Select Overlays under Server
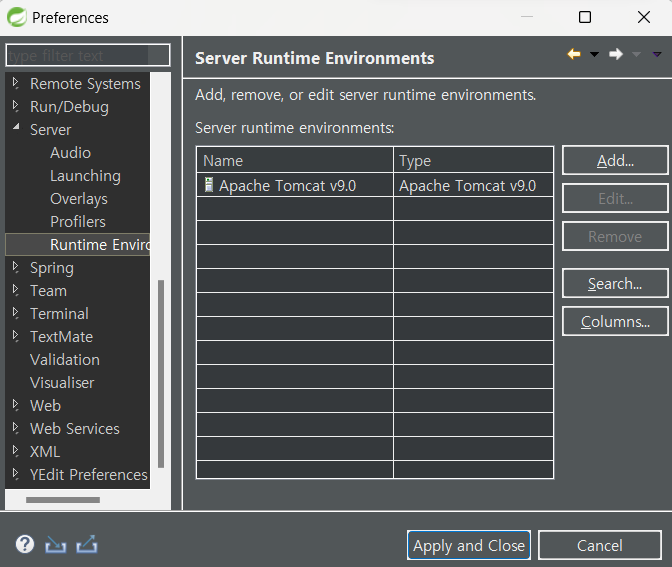This screenshot has height=567, width=672. click(79, 199)
